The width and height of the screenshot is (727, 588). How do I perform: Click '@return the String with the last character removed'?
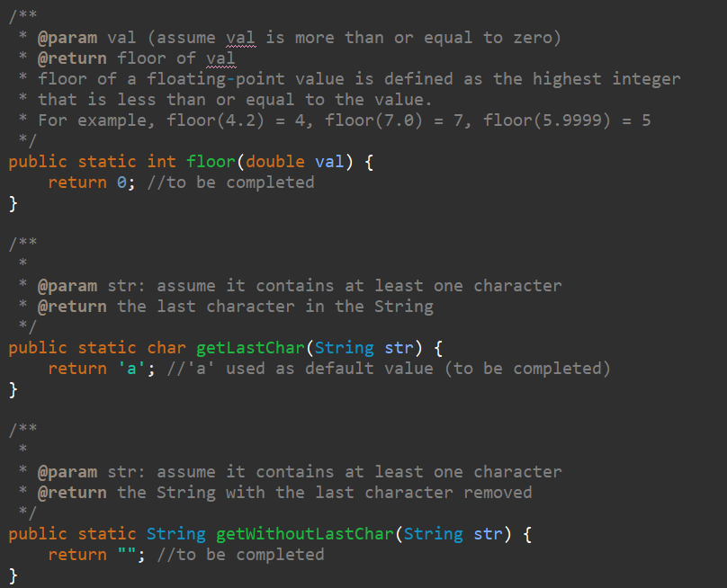[x=284, y=493]
